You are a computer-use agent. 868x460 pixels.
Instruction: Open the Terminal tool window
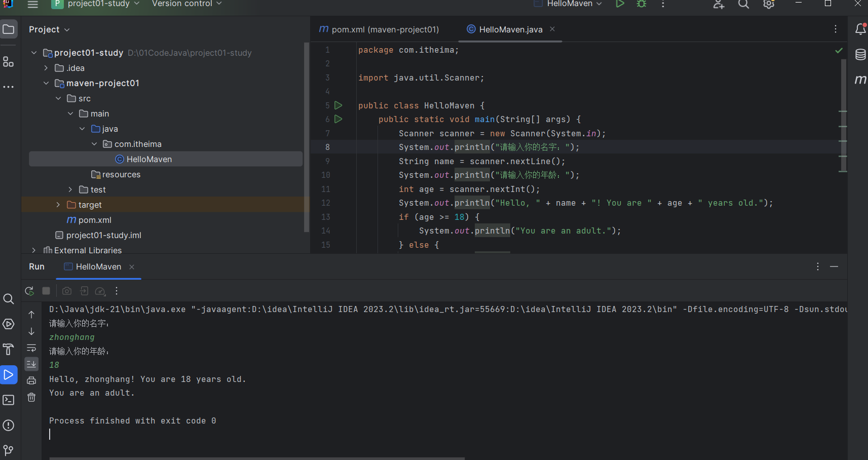tap(9, 400)
